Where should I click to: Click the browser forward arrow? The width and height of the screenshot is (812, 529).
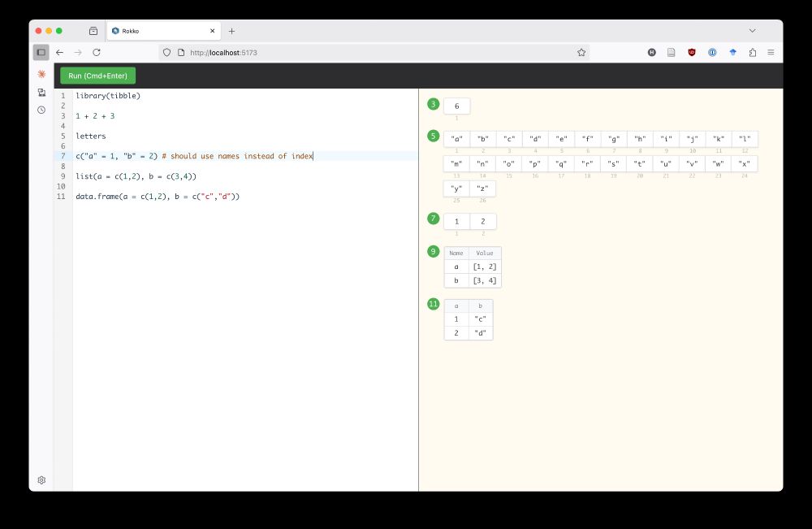(78, 52)
